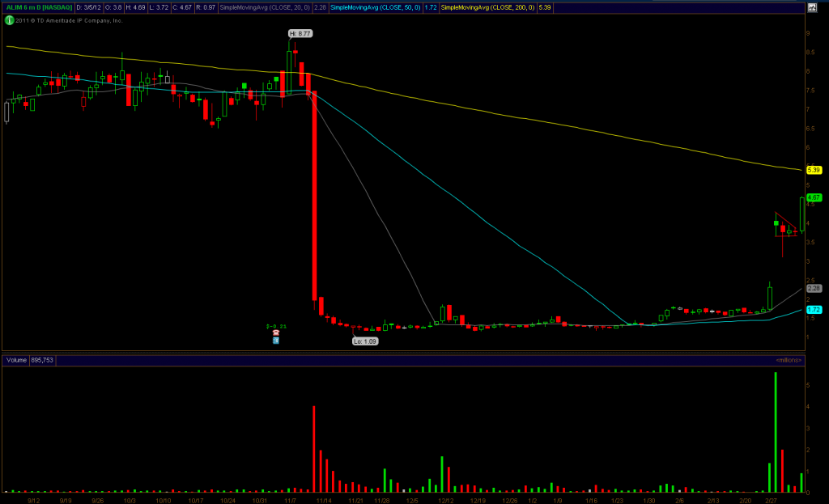829x504 pixels.
Task: Click the H: 4.69 high value
Action: [135, 7]
